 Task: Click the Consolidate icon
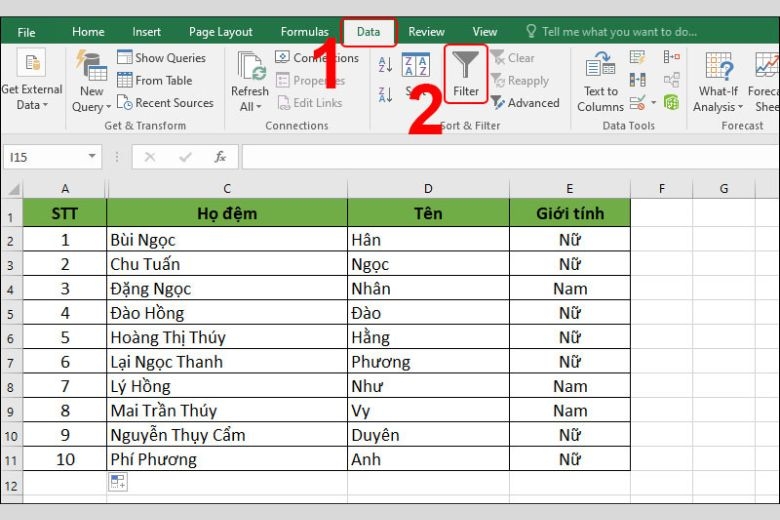pyautogui.click(x=672, y=57)
